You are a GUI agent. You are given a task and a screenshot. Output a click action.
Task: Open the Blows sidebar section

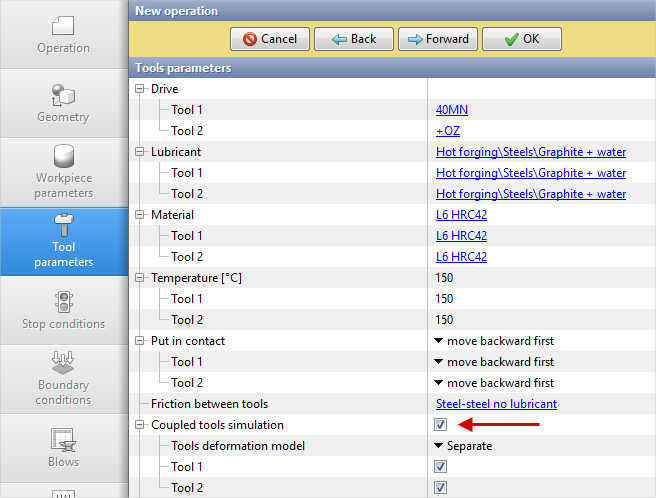tap(63, 447)
